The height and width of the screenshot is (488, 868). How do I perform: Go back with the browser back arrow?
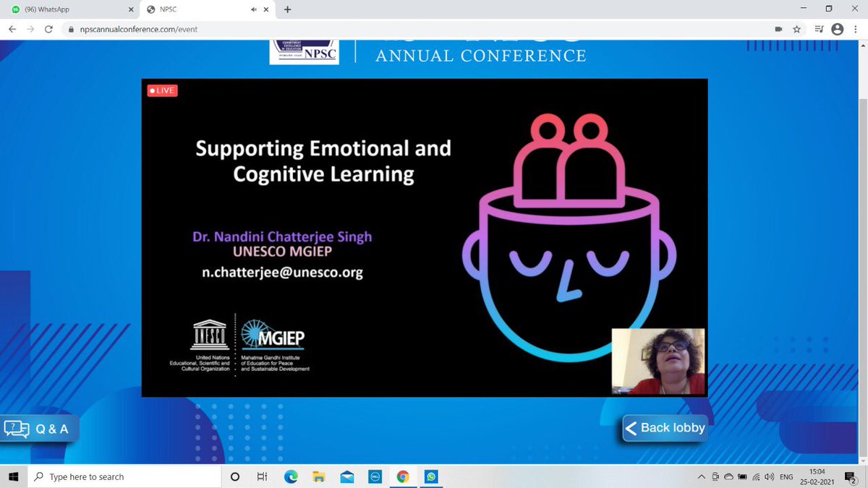12,30
